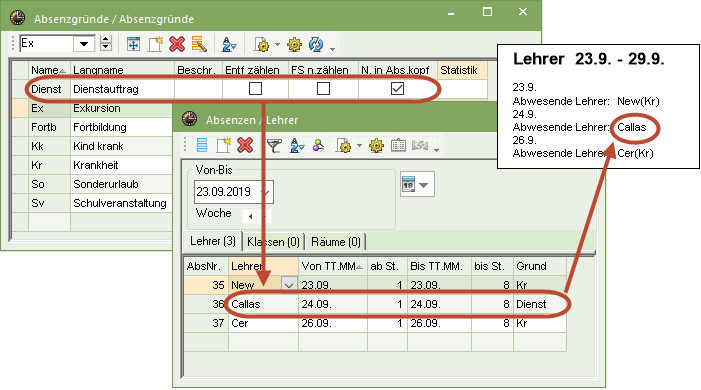Open the calendar date picker button
The image size is (701, 390).
[x=417, y=184]
